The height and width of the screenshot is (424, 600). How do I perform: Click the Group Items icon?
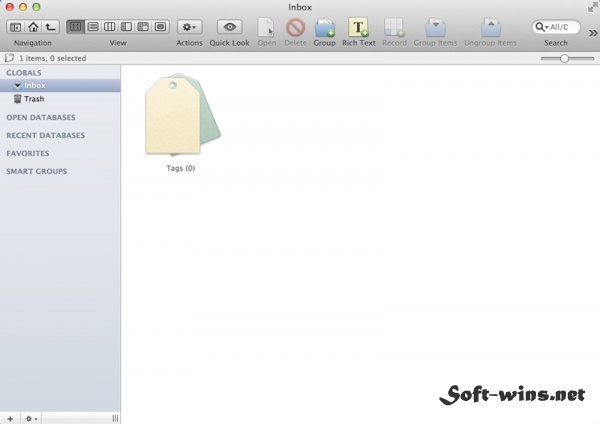tap(435, 28)
